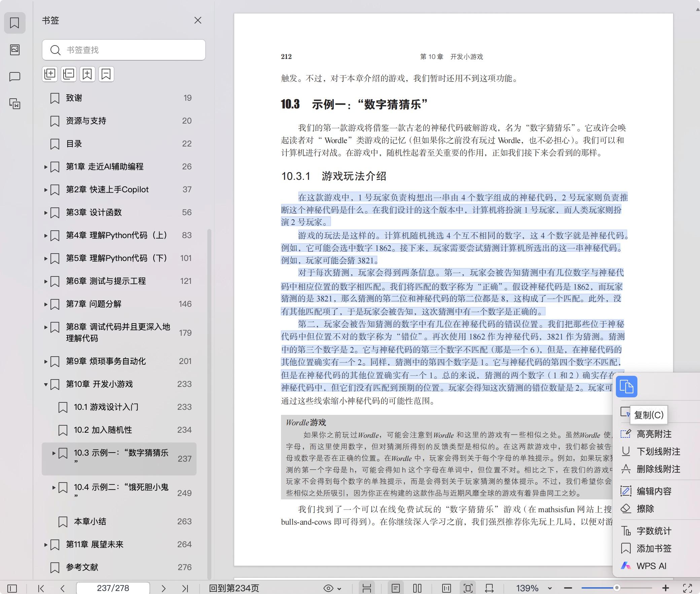Choose 高亮附注 from context menu
Screen dimensions: 700x594
point(654,434)
